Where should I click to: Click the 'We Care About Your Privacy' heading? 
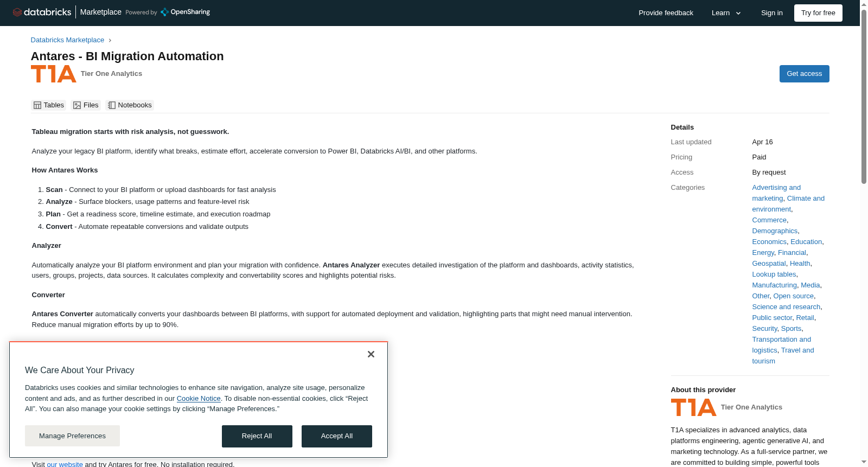pos(79,370)
